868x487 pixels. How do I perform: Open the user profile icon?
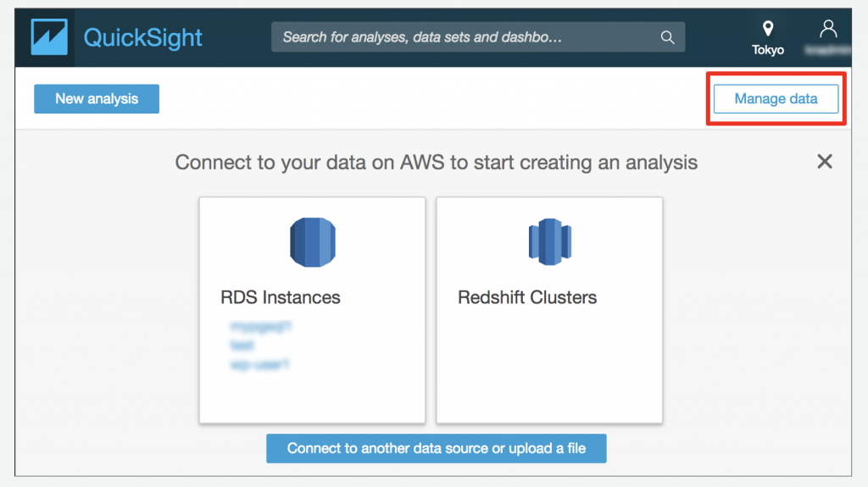coord(828,29)
